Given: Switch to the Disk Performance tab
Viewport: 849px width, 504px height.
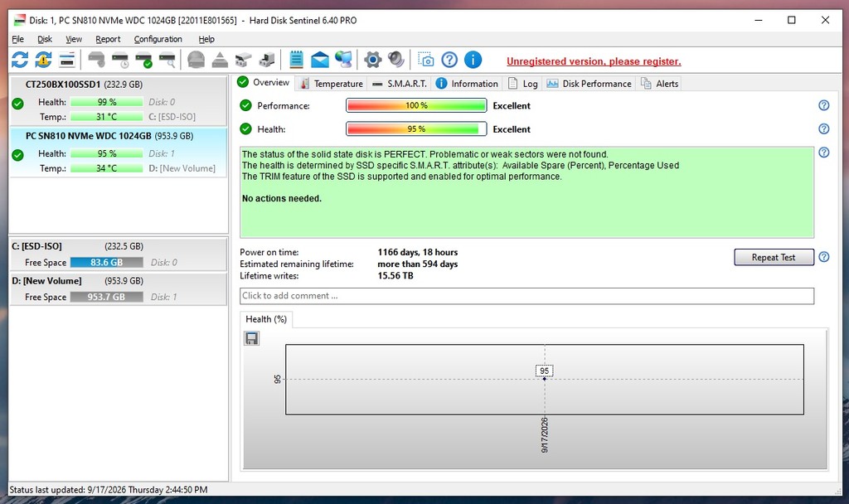Looking at the screenshot, I should tap(589, 84).
